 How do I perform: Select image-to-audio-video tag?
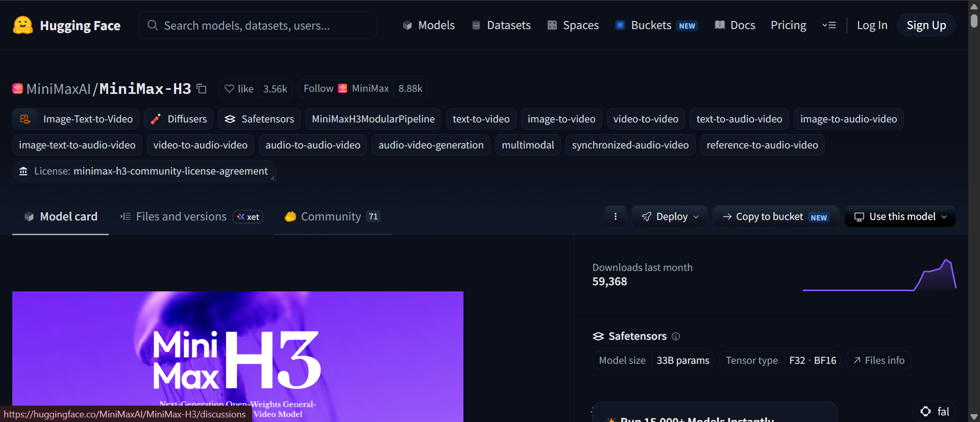pos(848,119)
